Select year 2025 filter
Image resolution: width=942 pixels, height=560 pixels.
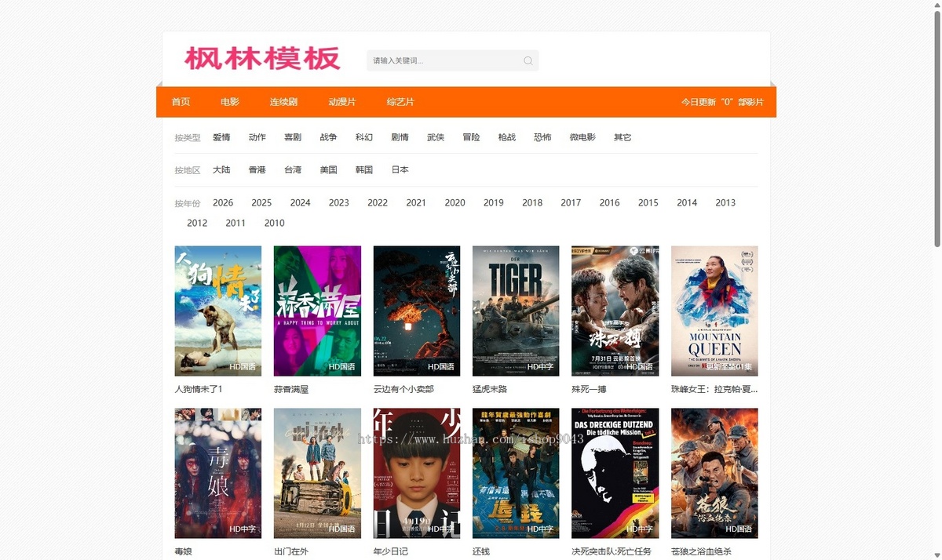[261, 203]
